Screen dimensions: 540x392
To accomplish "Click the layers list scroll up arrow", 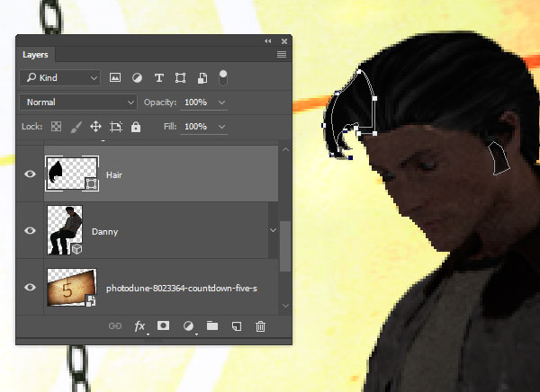I will [285, 150].
